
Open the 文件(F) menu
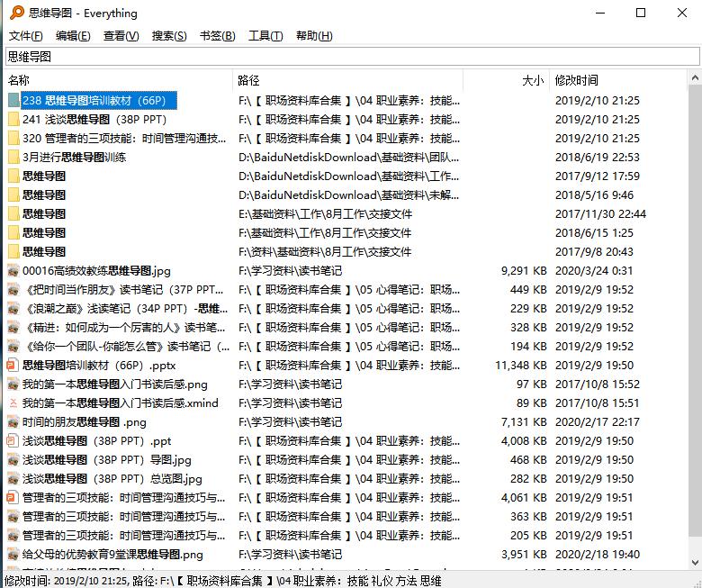point(25,36)
